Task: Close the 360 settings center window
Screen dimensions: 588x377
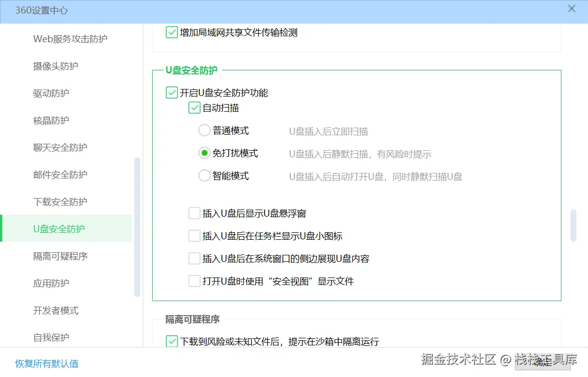Action: pyautogui.click(x=571, y=9)
